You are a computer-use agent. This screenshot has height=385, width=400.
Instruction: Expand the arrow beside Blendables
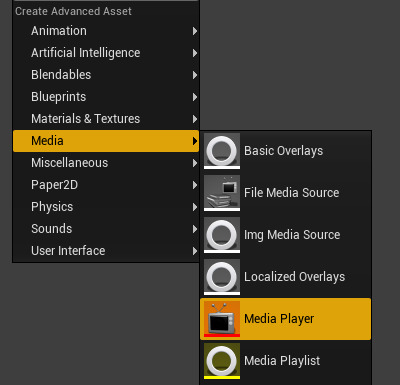click(195, 75)
